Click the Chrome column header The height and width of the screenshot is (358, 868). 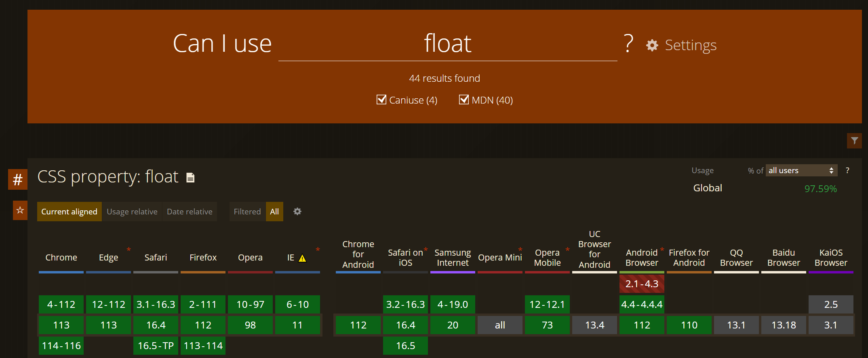click(x=61, y=258)
